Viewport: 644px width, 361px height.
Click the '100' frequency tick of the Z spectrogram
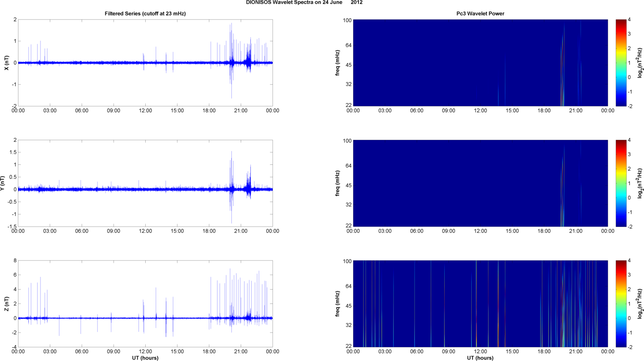point(347,261)
